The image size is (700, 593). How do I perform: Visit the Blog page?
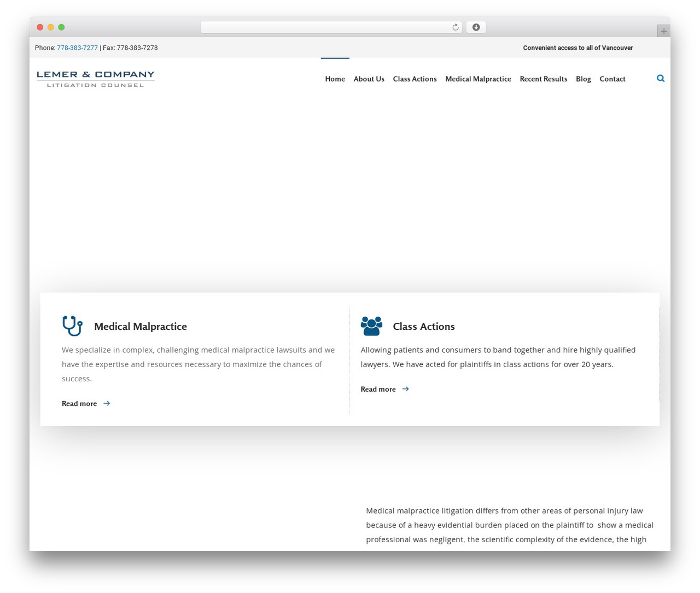coord(583,79)
